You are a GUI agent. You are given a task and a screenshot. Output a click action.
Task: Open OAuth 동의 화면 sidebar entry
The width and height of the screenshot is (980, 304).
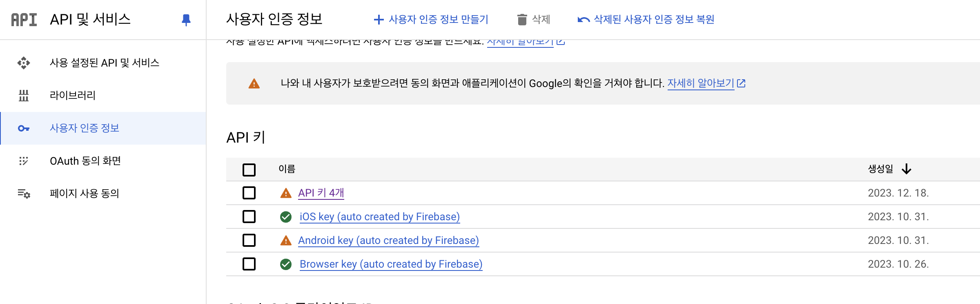(103, 161)
